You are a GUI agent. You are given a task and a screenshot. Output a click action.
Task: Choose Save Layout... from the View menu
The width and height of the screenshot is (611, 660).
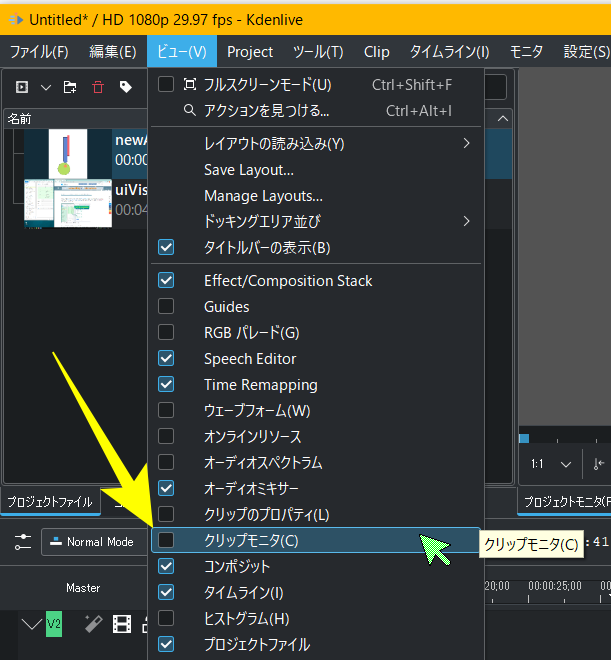pyautogui.click(x=248, y=170)
